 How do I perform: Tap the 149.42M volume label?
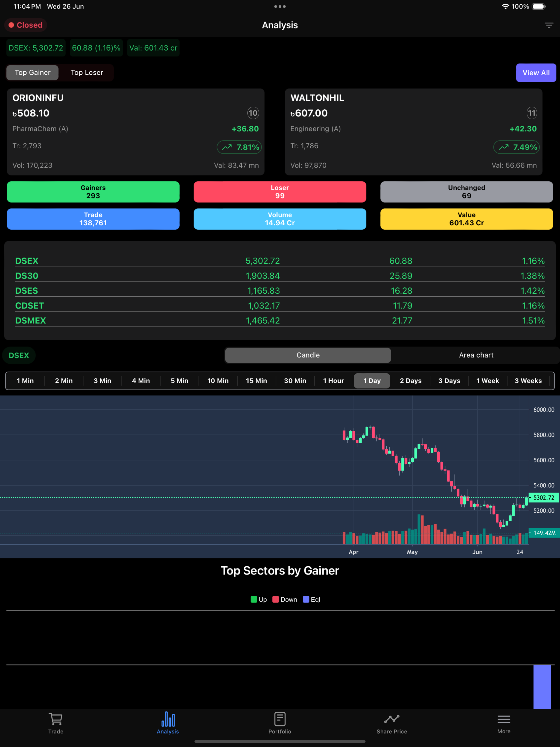click(x=544, y=533)
